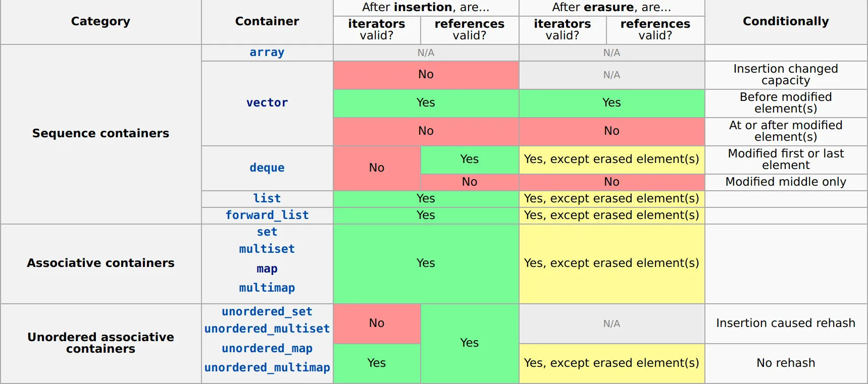Click the vector container link
The height and width of the screenshot is (384, 868).
267,103
